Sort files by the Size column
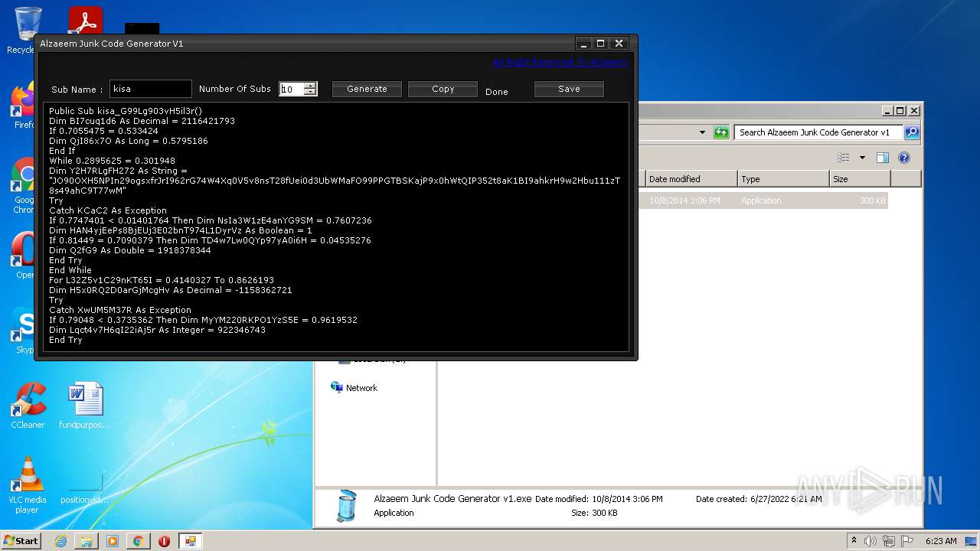 tap(860, 179)
